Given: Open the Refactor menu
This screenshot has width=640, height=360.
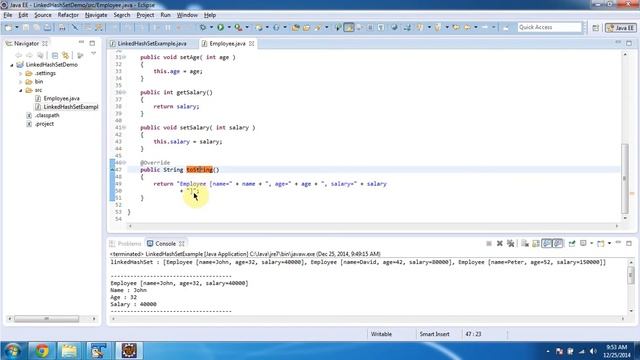Looking at the screenshot, I should [x=68, y=15].
